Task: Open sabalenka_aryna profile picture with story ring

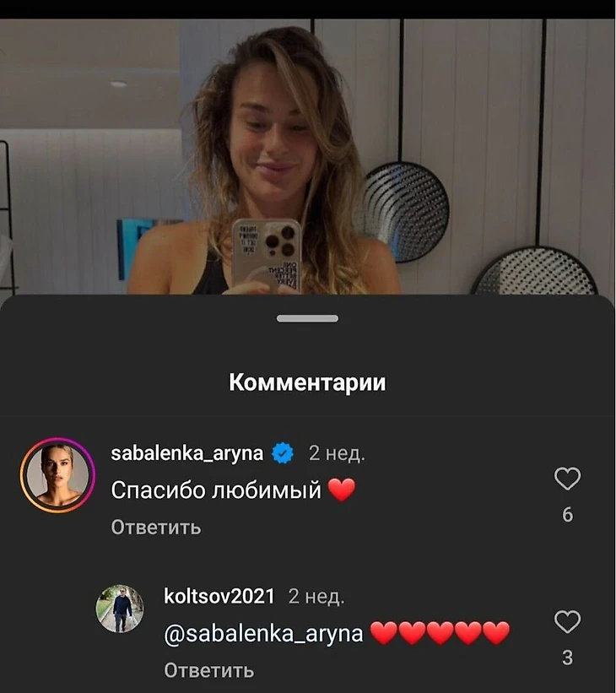Action: (57, 475)
